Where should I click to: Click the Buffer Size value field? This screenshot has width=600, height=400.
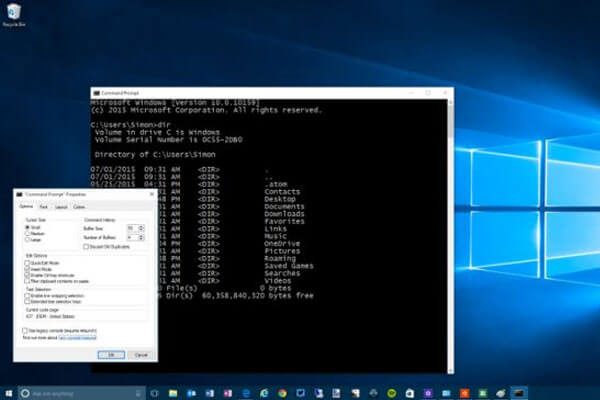pyautogui.click(x=133, y=228)
